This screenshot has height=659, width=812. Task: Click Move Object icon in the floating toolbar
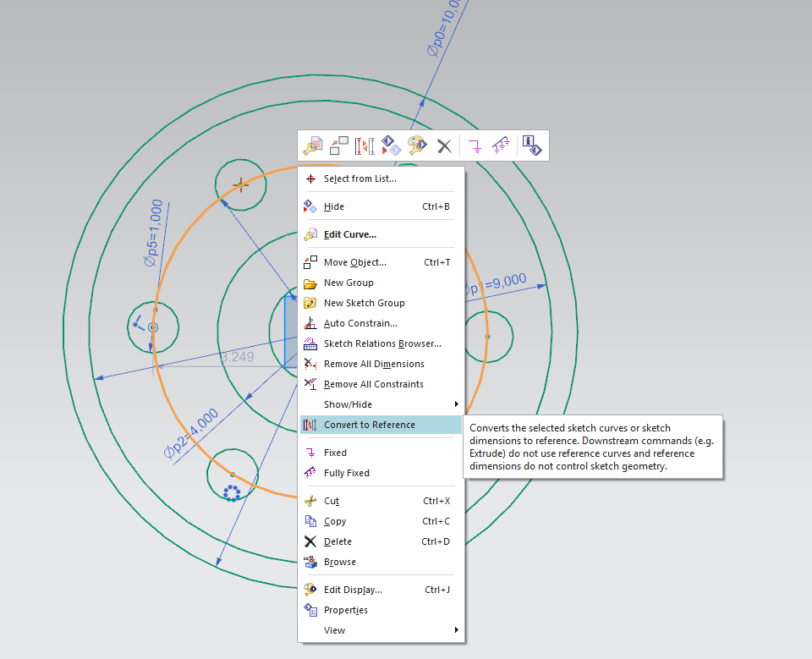339,146
